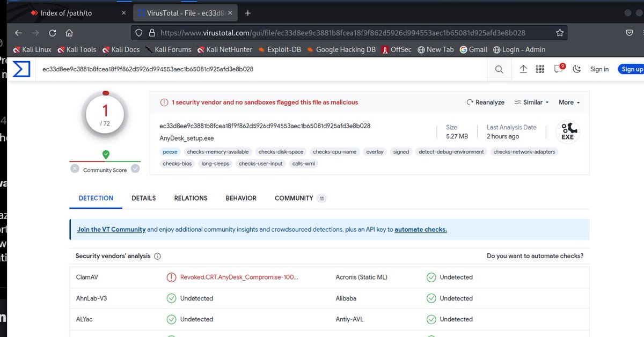Open the BEHAVIOR tab

click(241, 198)
